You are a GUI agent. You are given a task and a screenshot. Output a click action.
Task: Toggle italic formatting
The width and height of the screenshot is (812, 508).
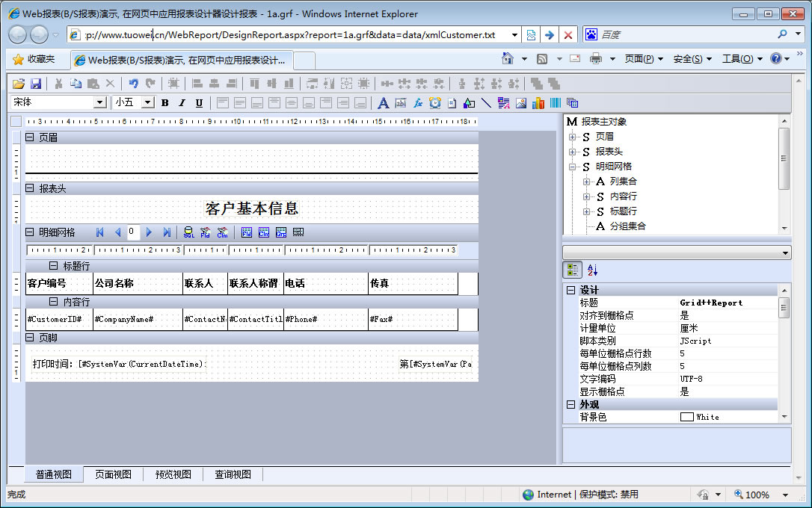click(x=182, y=103)
